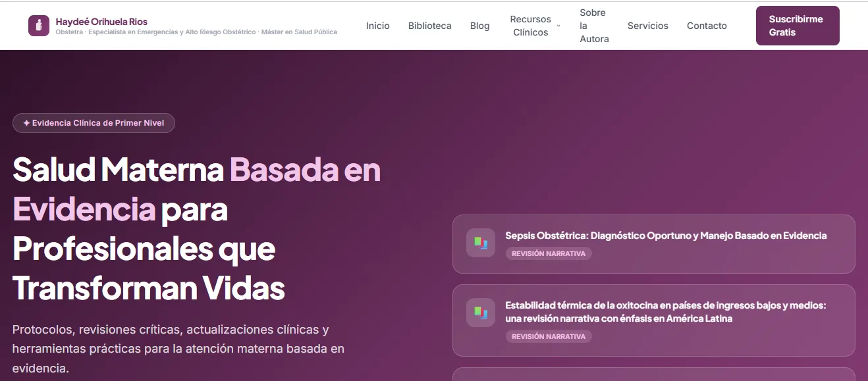Click the purple site logo icon
The image size is (868, 381).
(x=39, y=26)
